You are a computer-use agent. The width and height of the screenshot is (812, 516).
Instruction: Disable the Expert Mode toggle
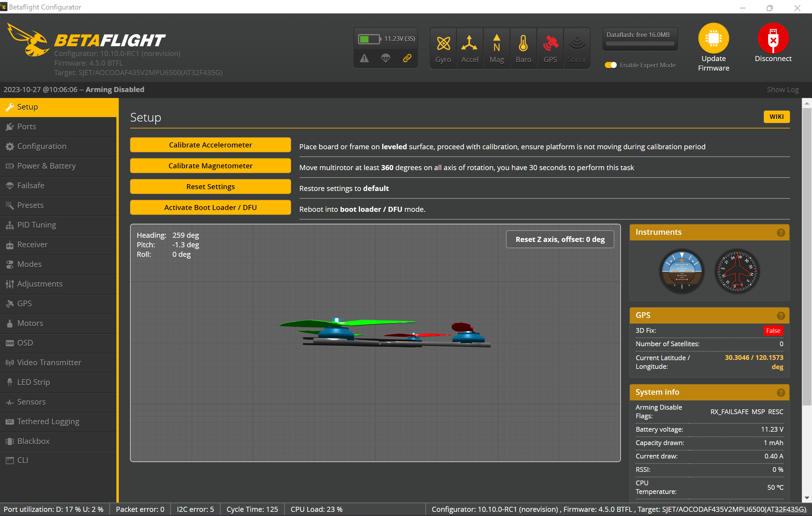coord(610,65)
